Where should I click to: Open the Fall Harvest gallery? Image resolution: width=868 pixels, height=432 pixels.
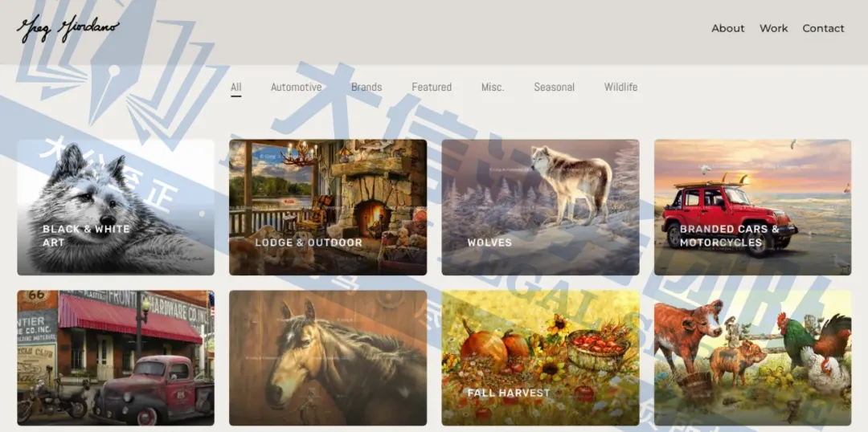coord(540,358)
